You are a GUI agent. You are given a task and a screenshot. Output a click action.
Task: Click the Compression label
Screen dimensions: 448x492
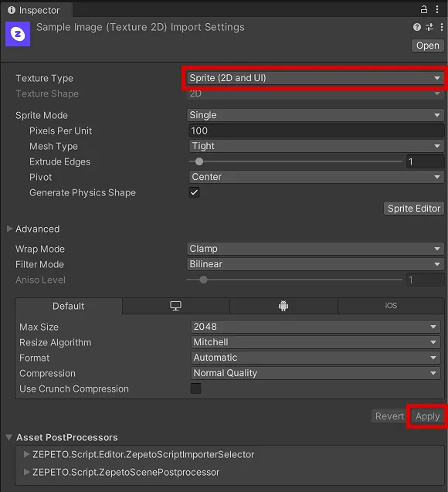[x=47, y=373]
